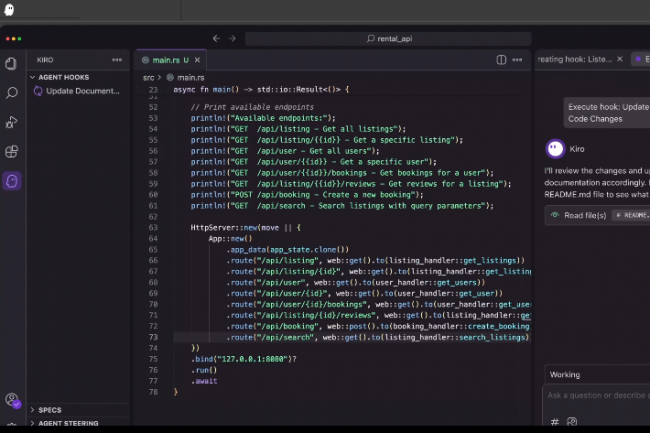Viewport: 650px width, 433px height.
Task: Open the Kiro panel more actions menu
Action: tap(117, 60)
